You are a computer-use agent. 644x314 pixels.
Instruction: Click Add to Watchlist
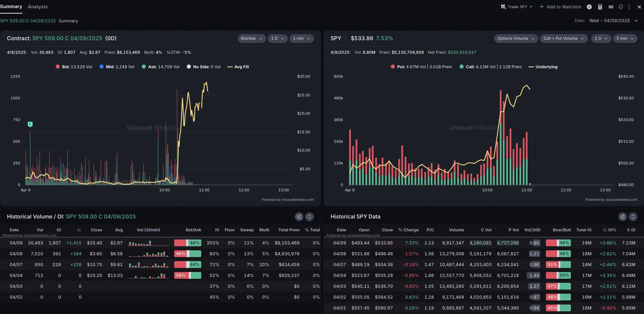[561, 7]
